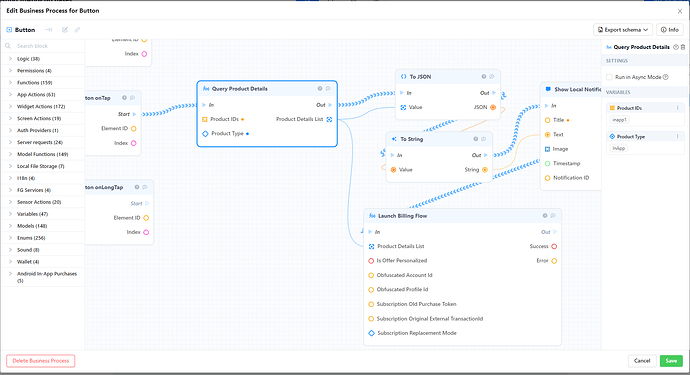Click the help icon beside Query Product Details title

(676, 47)
